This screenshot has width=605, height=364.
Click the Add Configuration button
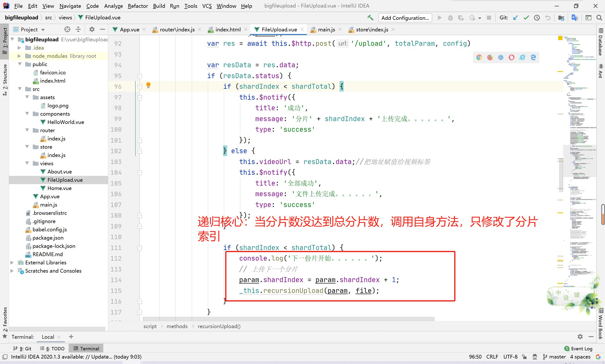(x=405, y=18)
